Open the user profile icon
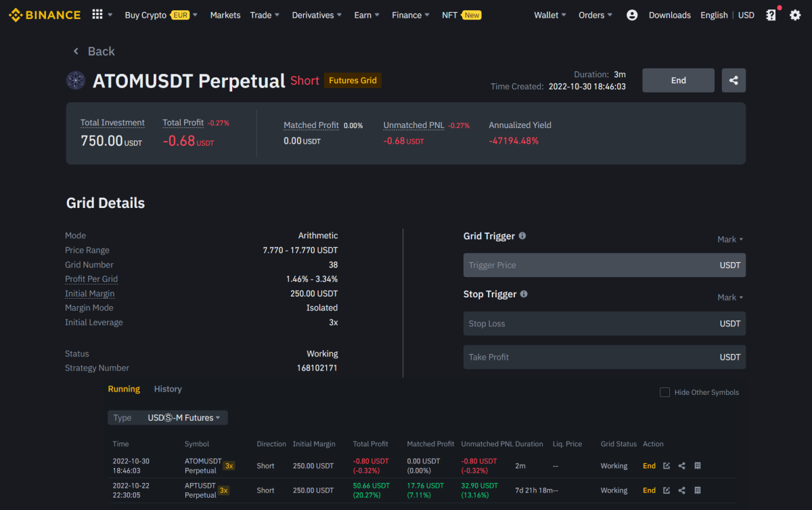The width and height of the screenshot is (812, 510). 632,15
